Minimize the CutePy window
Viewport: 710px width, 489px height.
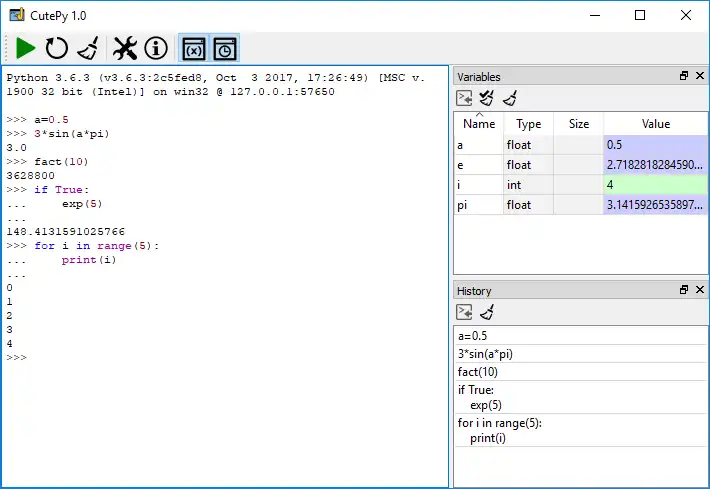tap(595, 15)
